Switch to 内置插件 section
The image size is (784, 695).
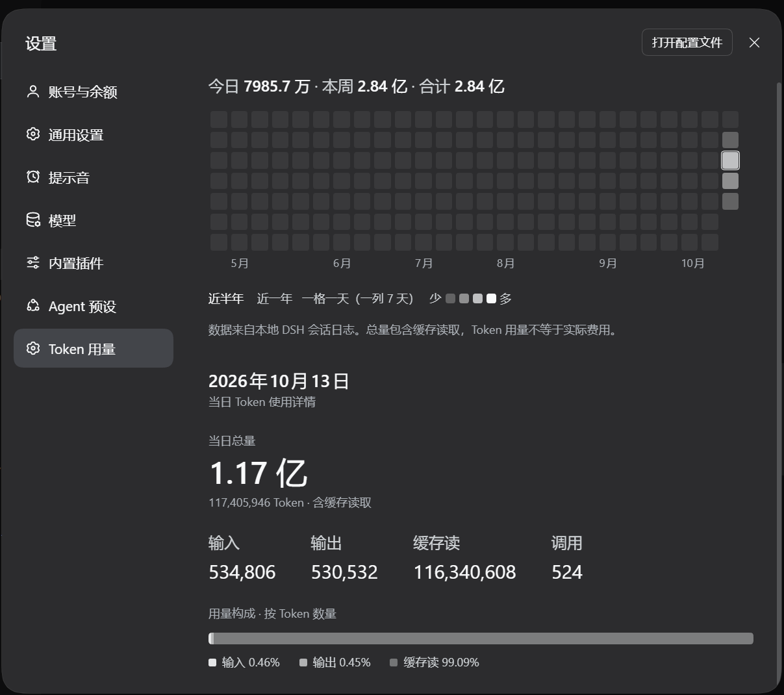(94, 263)
